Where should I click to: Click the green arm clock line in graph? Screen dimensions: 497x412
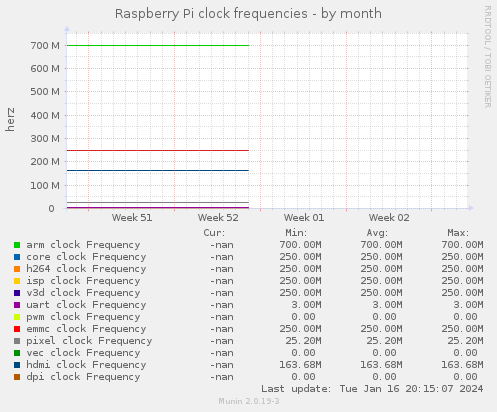[x=158, y=45]
